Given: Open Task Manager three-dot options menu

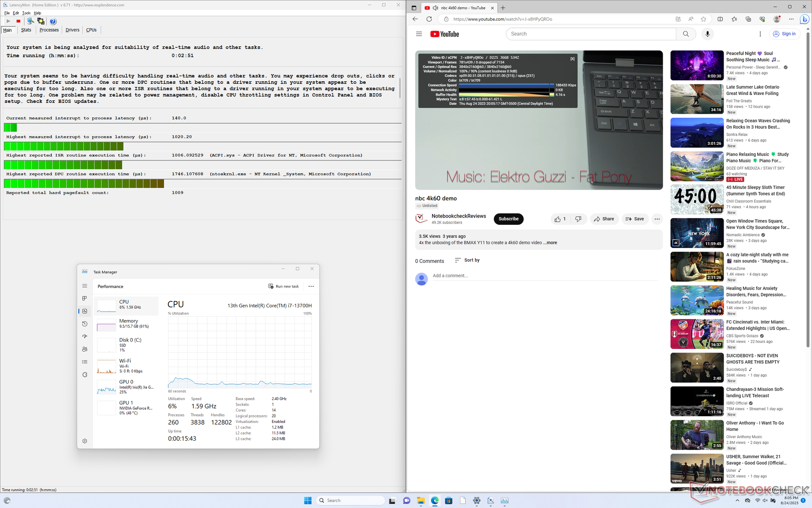Looking at the screenshot, I should [311, 286].
